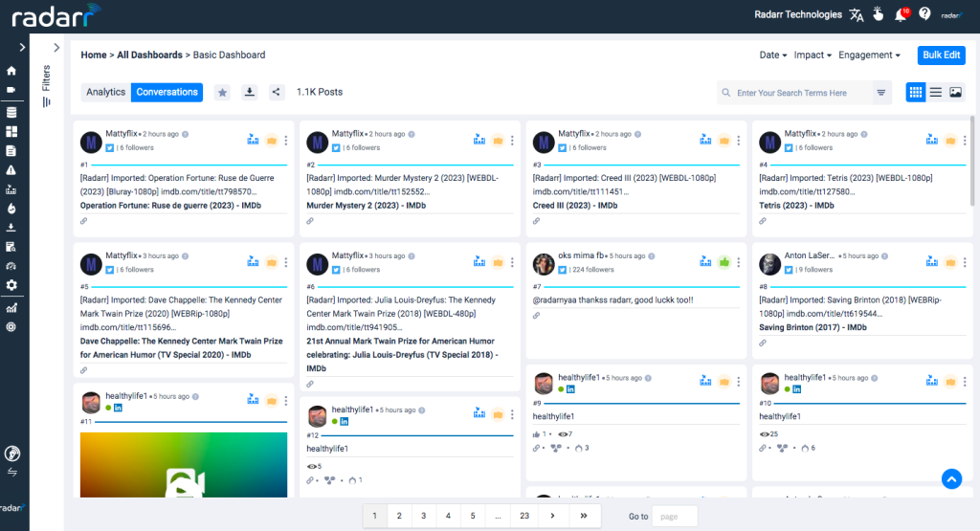Click the share icon beside 1.1K Posts
This screenshot has height=531, width=980.
point(277,93)
